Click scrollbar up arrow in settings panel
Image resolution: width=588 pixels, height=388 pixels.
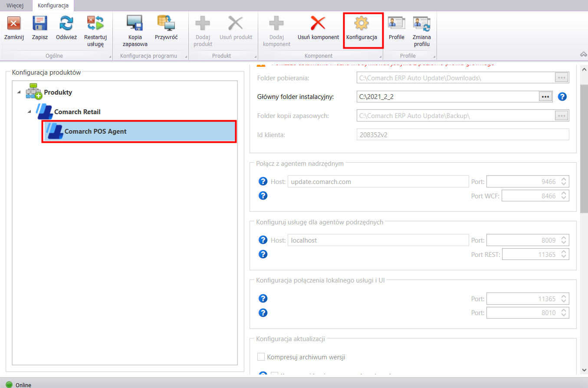(x=584, y=69)
